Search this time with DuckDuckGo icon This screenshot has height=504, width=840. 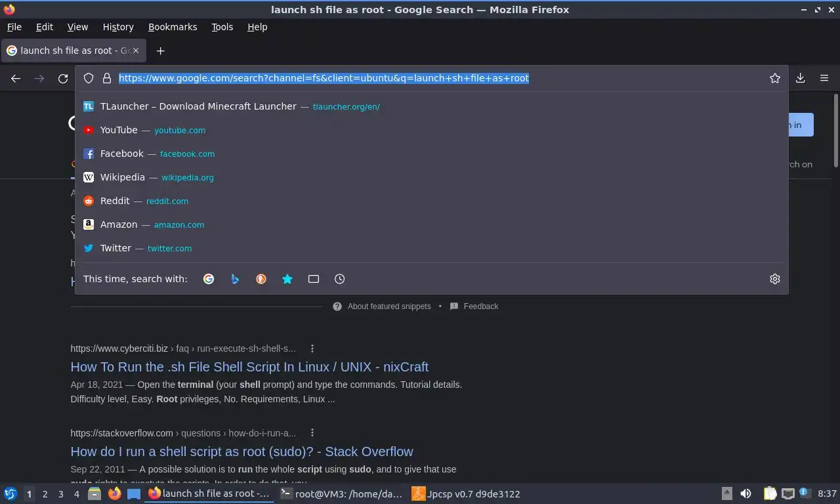(261, 279)
